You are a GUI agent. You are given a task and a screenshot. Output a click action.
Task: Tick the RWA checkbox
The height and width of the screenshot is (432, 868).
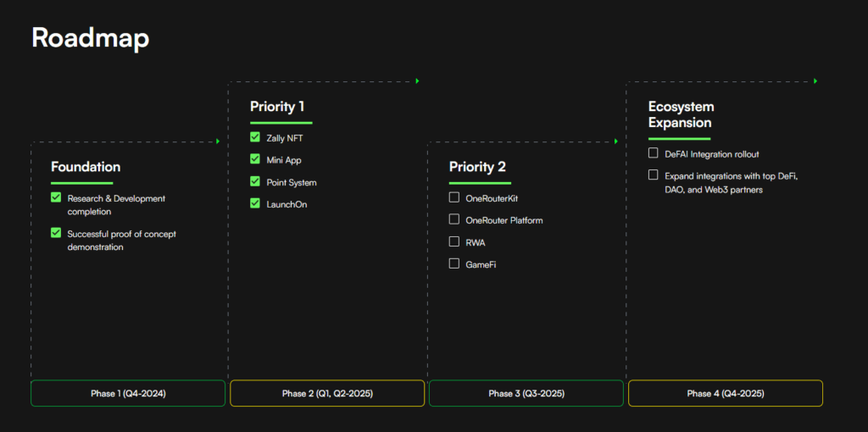tap(454, 241)
